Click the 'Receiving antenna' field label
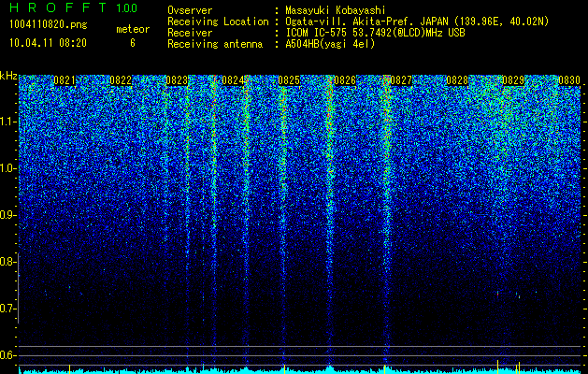Image resolution: width=588 pixels, height=374 pixels. point(215,44)
